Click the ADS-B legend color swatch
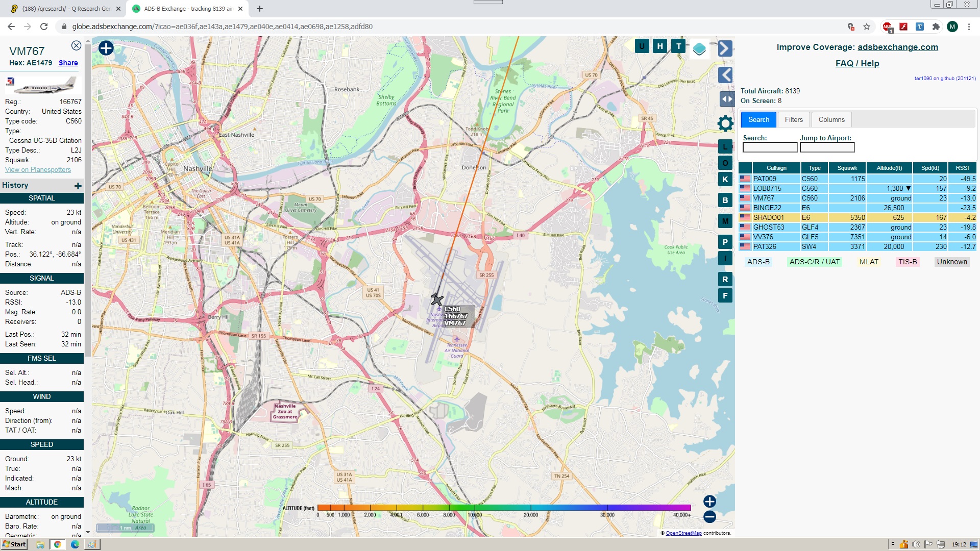Image resolution: width=980 pixels, height=551 pixels. (x=758, y=262)
